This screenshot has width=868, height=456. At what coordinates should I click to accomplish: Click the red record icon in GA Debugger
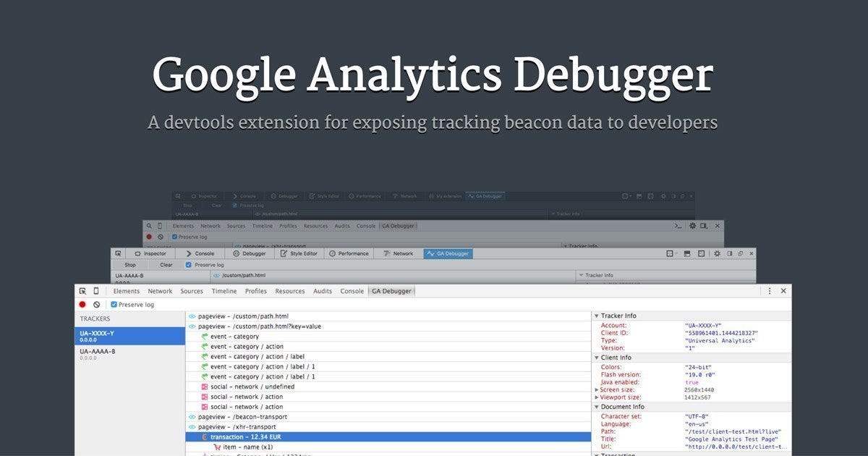[x=82, y=304]
